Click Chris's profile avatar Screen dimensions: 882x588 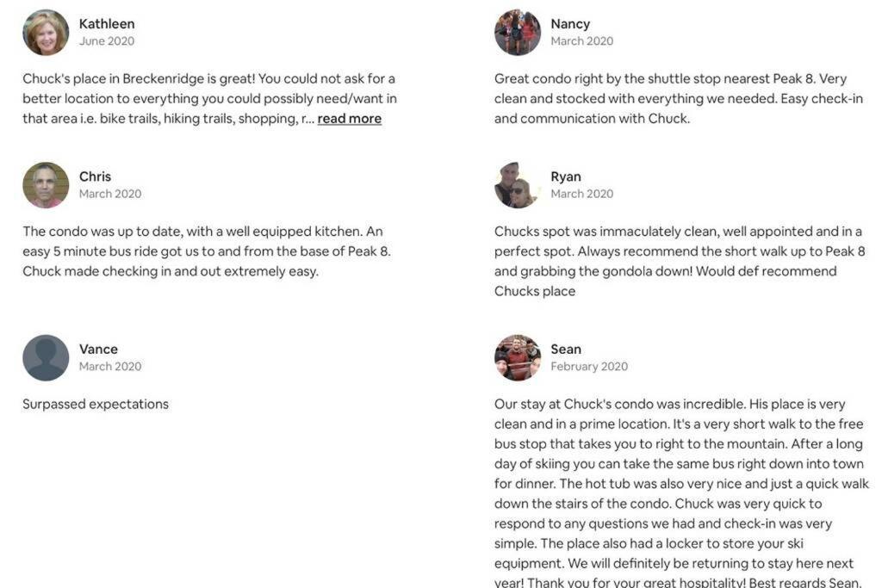[46, 185]
